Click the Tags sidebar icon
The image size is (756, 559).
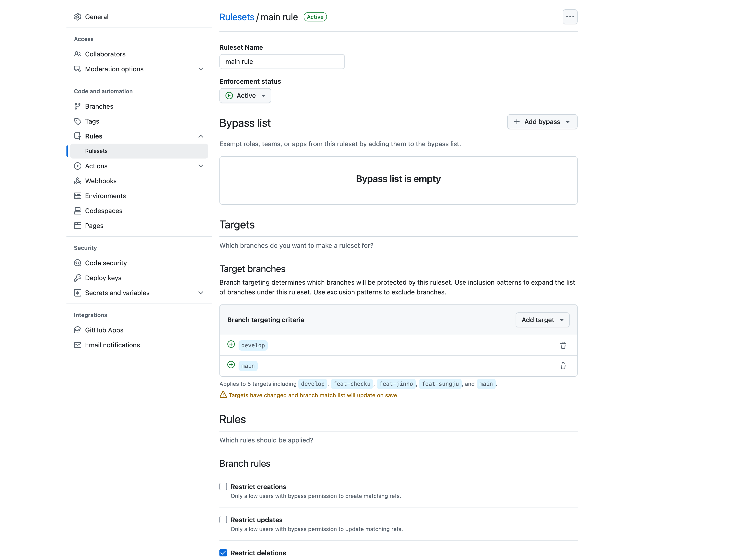77,121
